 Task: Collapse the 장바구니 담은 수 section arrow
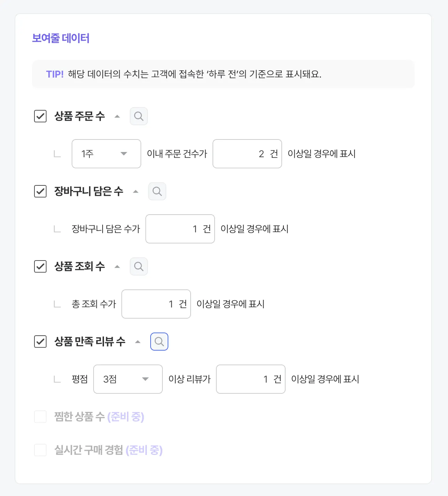point(136,192)
